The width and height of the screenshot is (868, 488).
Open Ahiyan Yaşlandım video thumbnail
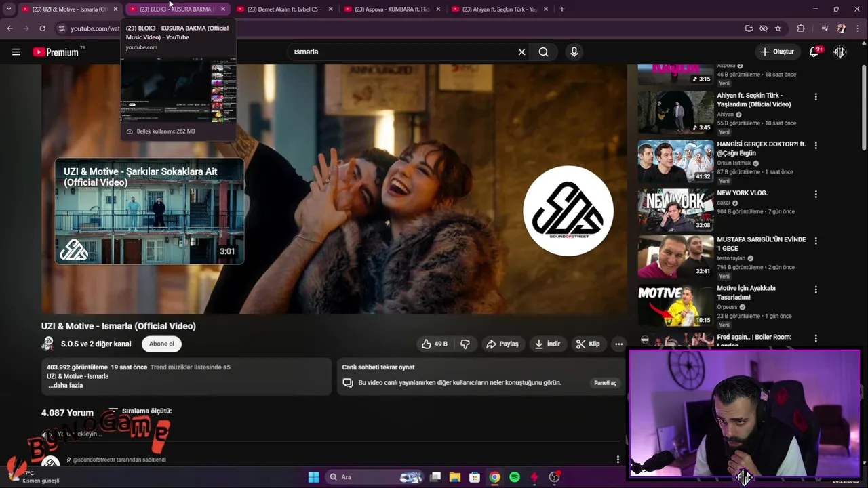point(675,112)
